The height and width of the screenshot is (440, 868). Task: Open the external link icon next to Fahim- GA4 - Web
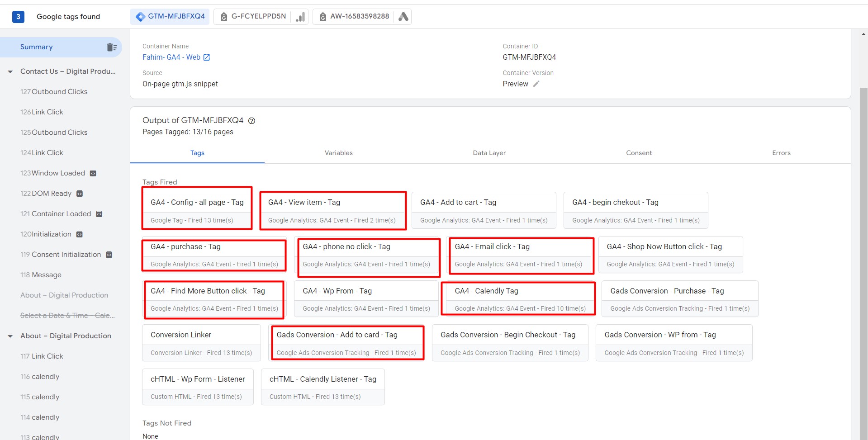207,57
